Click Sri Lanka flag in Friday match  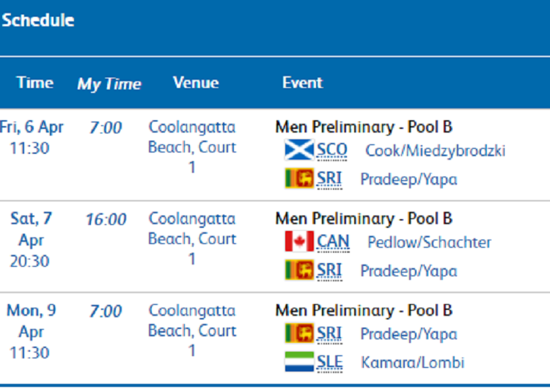299,178
